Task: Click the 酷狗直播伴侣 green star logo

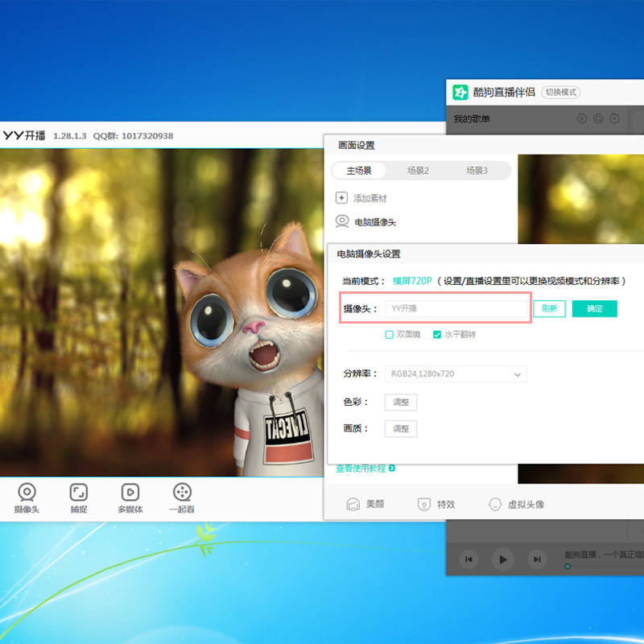Action: (x=460, y=92)
